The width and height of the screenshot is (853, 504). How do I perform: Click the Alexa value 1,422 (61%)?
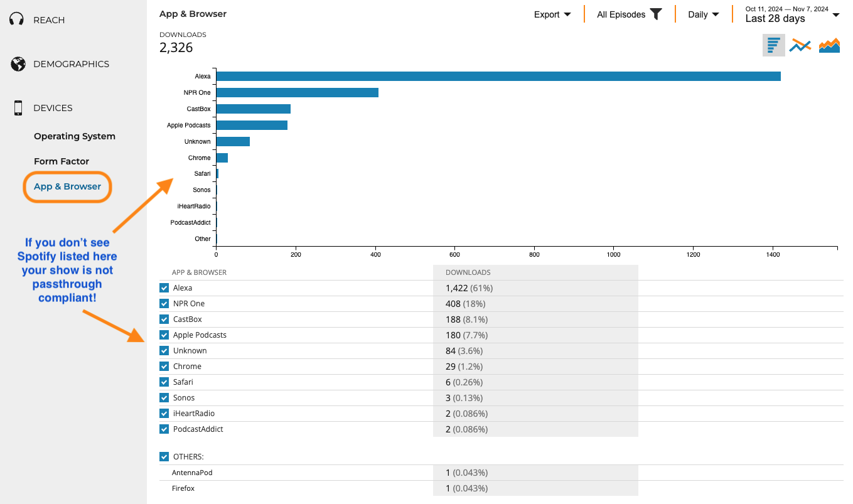[x=469, y=288]
